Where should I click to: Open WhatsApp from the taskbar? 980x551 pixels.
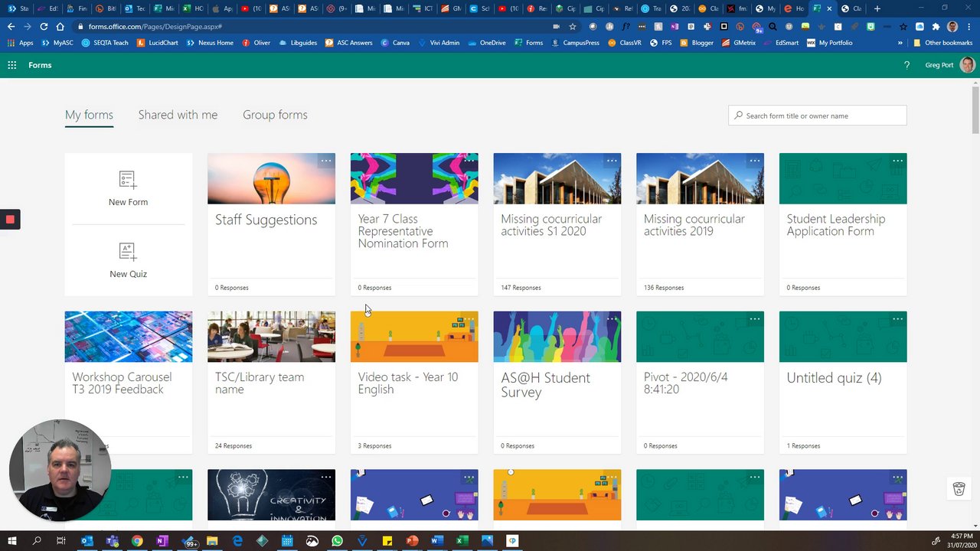click(338, 541)
